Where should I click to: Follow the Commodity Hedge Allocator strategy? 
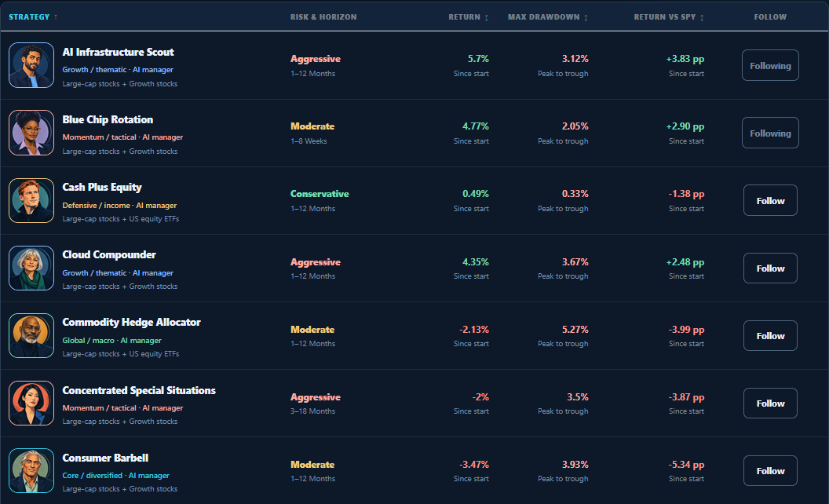(x=770, y=336)
